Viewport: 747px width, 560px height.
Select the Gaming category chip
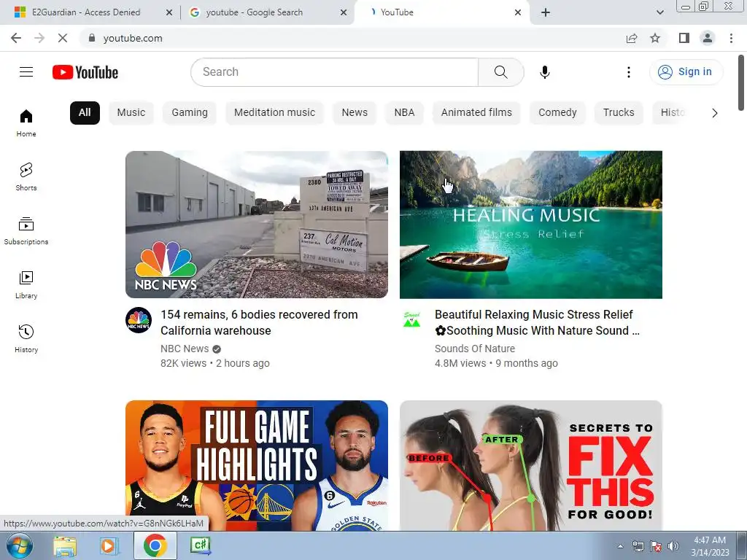pyautogui.click(x=190, y=113)
